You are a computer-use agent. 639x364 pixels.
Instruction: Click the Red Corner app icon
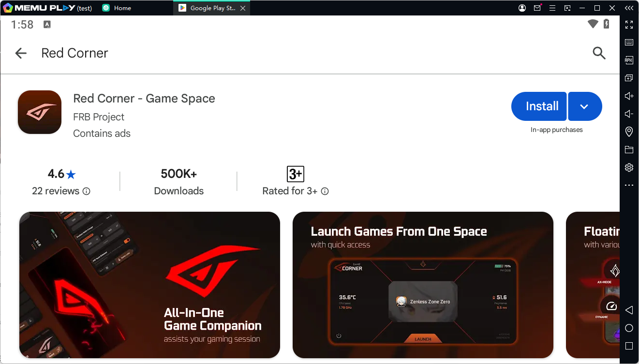[x=40, y=112]
